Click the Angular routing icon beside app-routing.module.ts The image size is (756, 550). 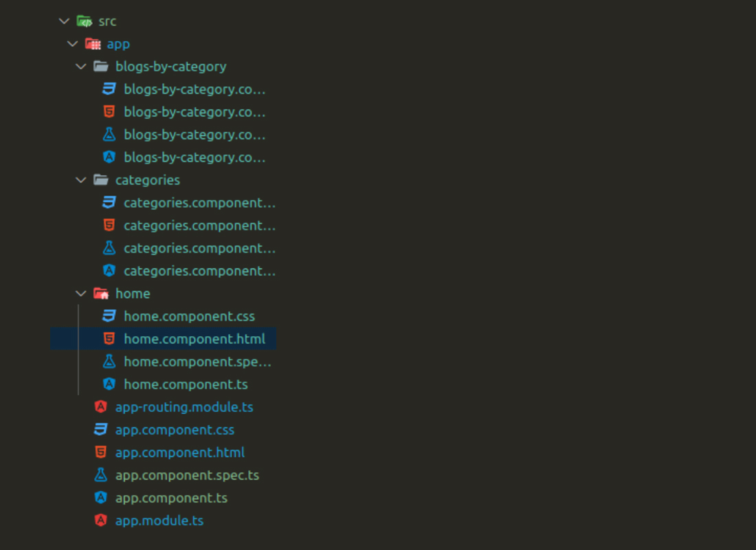coord(100,406)
